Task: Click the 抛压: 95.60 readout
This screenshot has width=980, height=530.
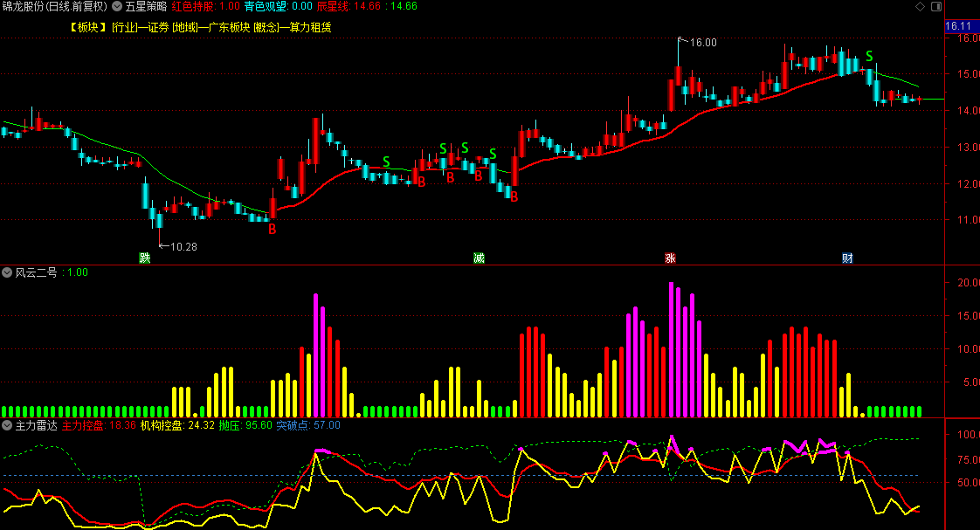Action: tap(245, 425)
